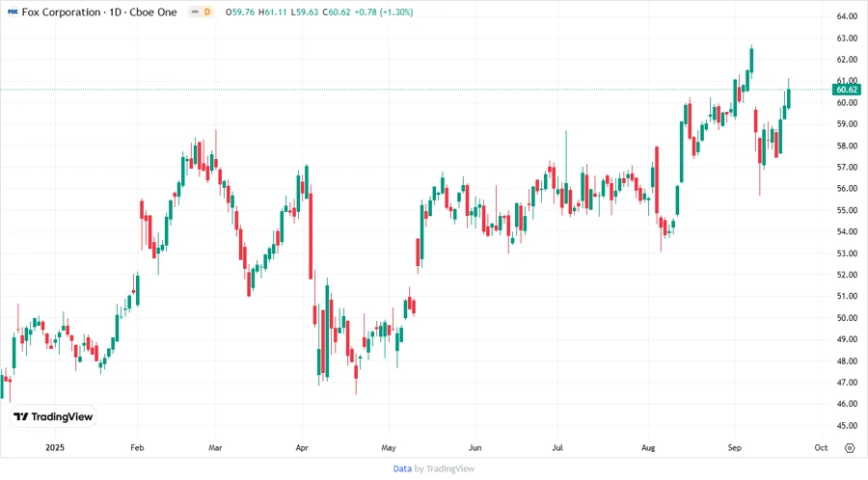This screenshot has width=868, height=480.
Task: Click the Sep time axis label
Action: point(734,447)
